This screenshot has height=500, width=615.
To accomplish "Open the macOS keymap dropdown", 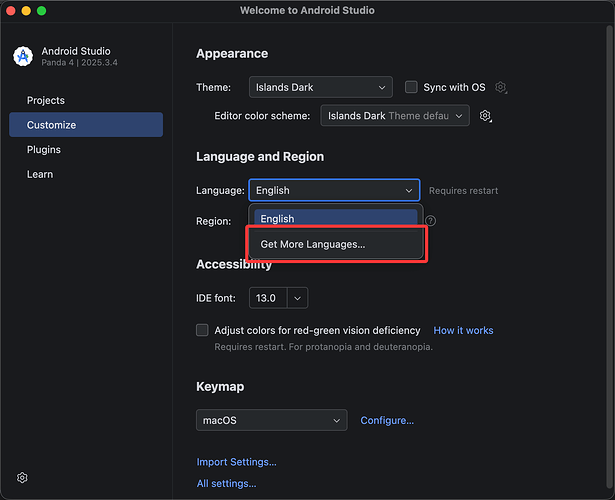I will (271, 420).
